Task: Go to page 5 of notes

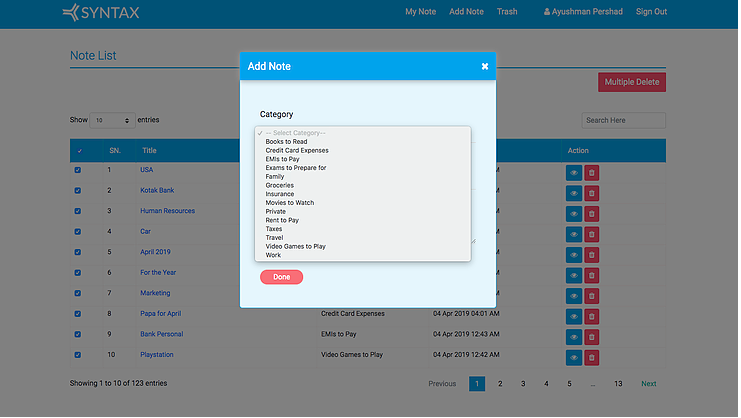Action: 569,384
